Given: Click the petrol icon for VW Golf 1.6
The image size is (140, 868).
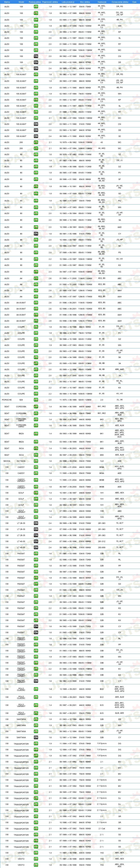Looking at the screenshot, I should click(36, 505).
